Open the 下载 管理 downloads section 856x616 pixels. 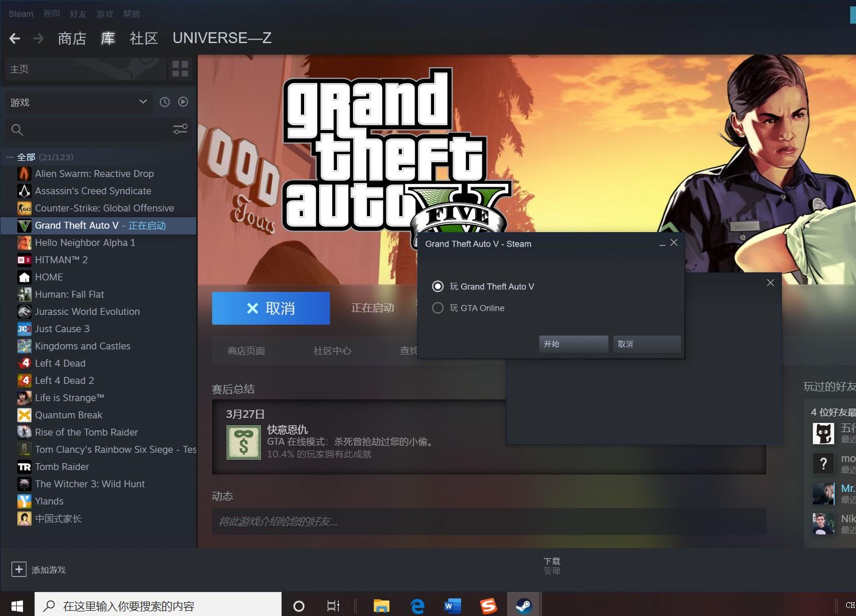(552, 565)
